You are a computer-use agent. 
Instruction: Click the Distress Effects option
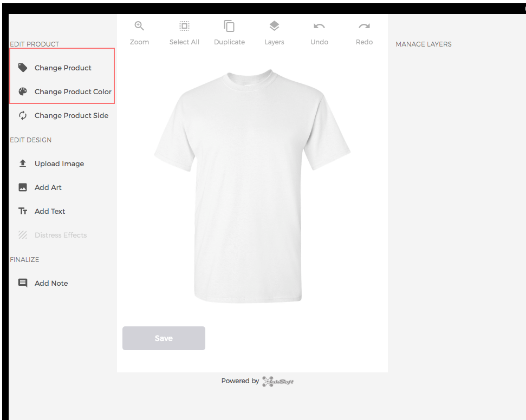coord(60,235)
